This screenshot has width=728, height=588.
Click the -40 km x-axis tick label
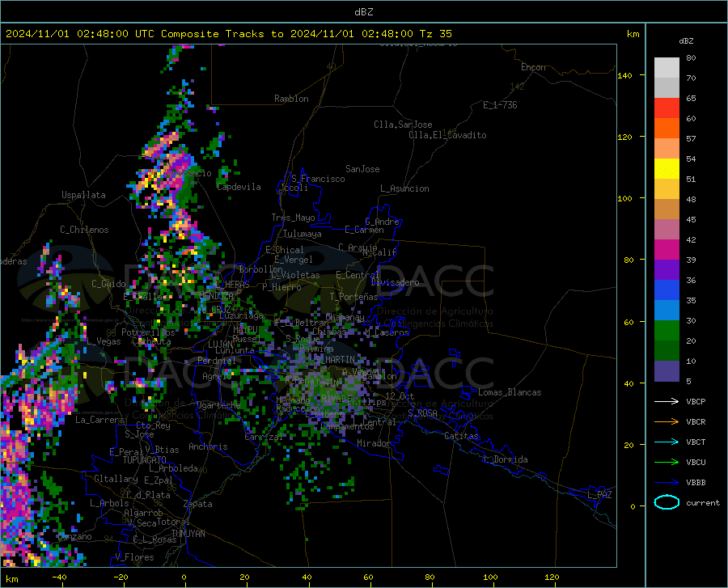click(x=59, y=577)
